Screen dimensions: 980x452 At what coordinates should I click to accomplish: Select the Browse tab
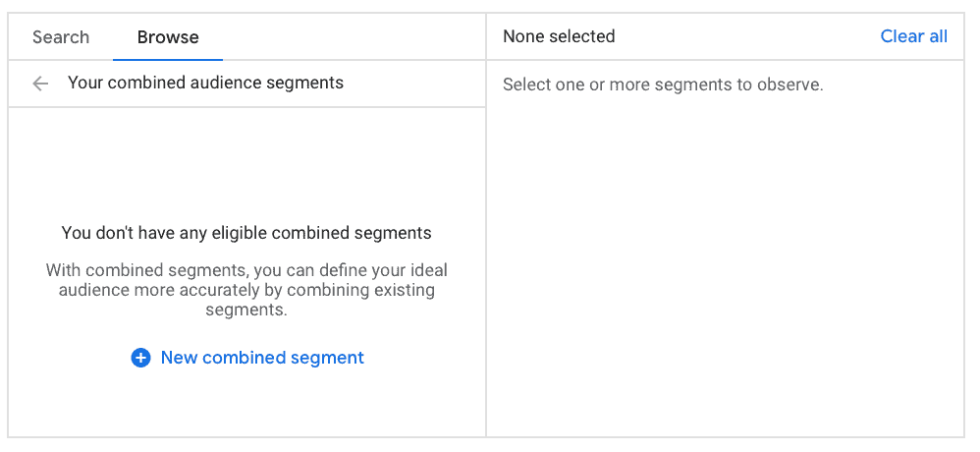168,37
